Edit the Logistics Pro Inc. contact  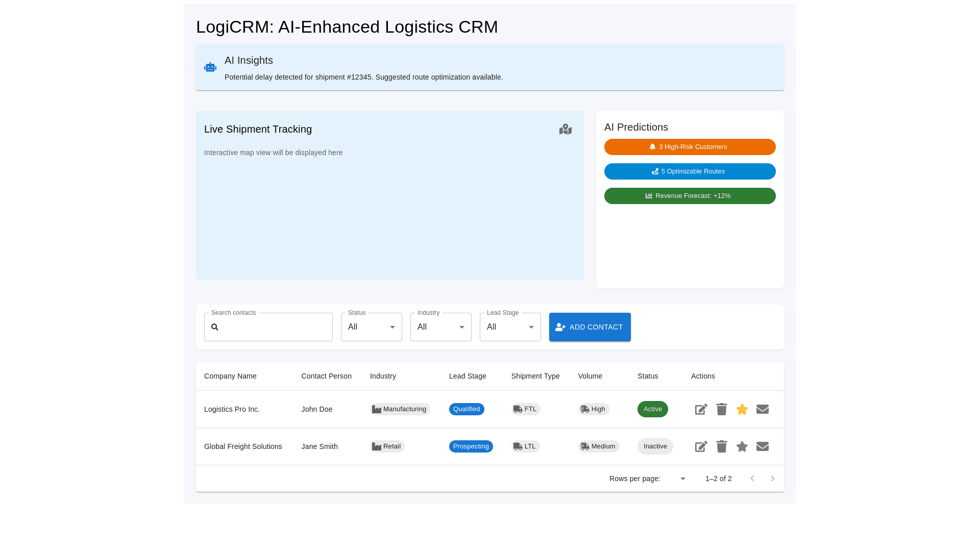pos(701,409)
